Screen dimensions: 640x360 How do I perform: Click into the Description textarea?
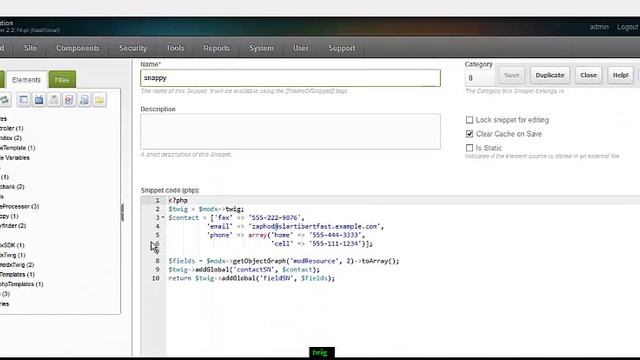pyautogui.click(x=291, y=131)
